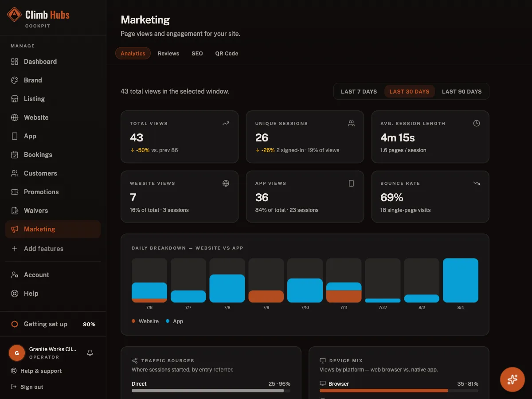The width and height of the screenshot is (532, 399).
Task: Switch to the SEO tab
Action: [197, 53]
